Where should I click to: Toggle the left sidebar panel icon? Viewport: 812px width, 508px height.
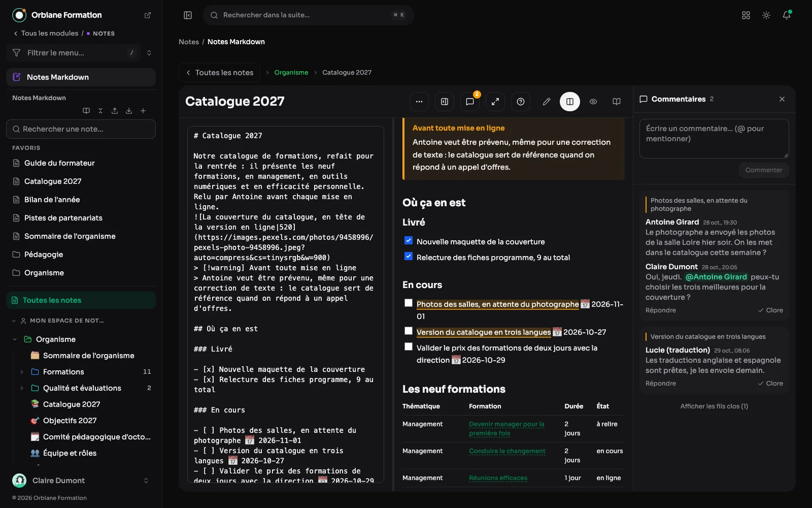tap(188, 15)
